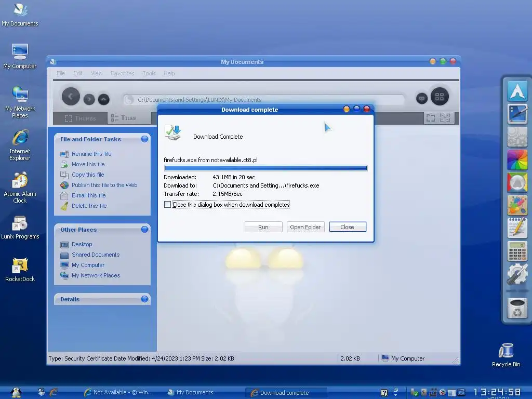The width and height of the screenshot is (532, 399).
Task: Open the Tools menu in My Documents
Action: [x=149, y=73]
